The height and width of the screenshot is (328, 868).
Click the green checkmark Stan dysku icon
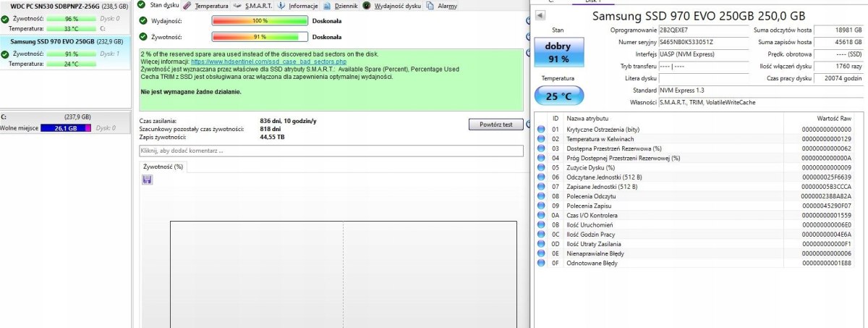(143, 6)
